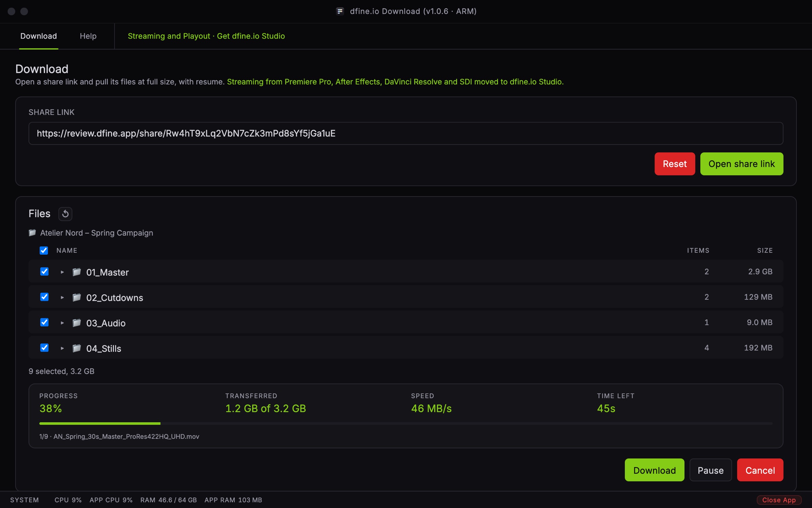Switch to the Download tab
Viewport: 812px width, 508px height.
click(x=39, y=36)
